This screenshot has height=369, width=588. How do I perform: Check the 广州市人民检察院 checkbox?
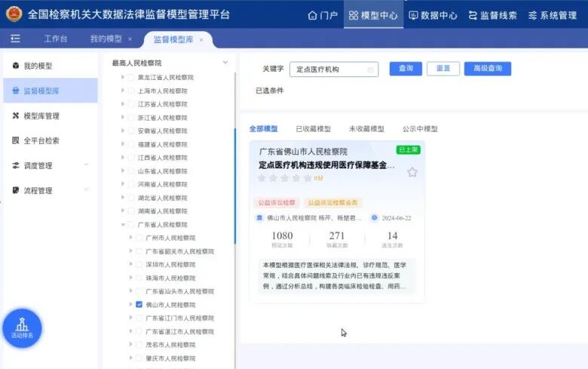tap(139, 238)
